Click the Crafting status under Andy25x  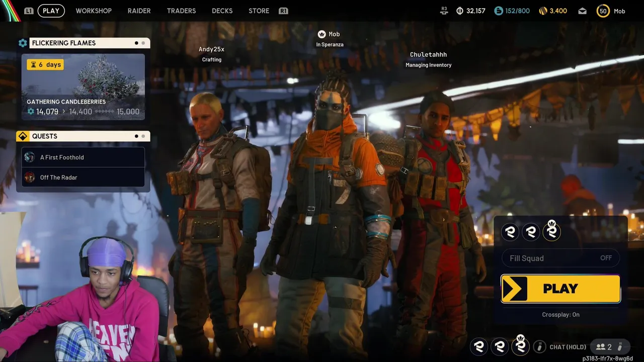(212, 60)
